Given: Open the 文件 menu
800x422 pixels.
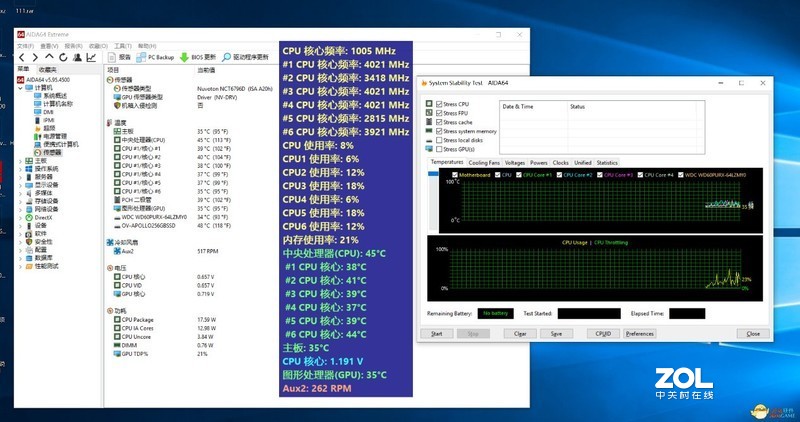Looking at the screenshot, I should (x=25, y=46).
